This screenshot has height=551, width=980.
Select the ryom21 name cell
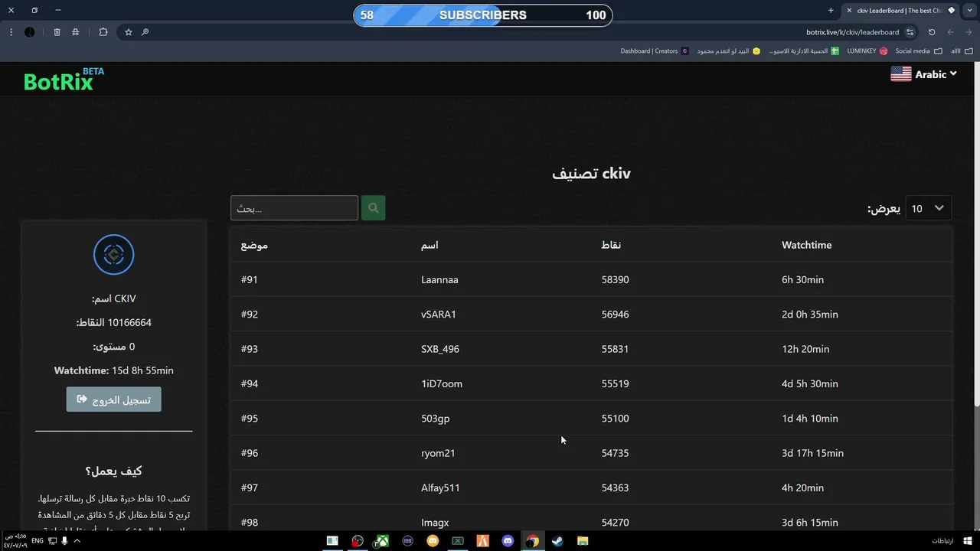click(438, 453)
